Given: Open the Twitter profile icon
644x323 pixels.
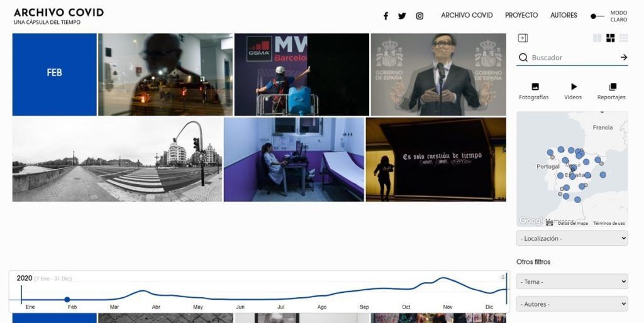Looking at the screenshot, I should click(402, 16).
